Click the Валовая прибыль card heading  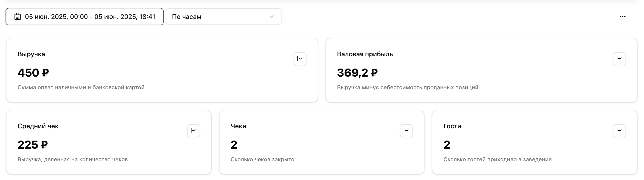coord(365,54)
